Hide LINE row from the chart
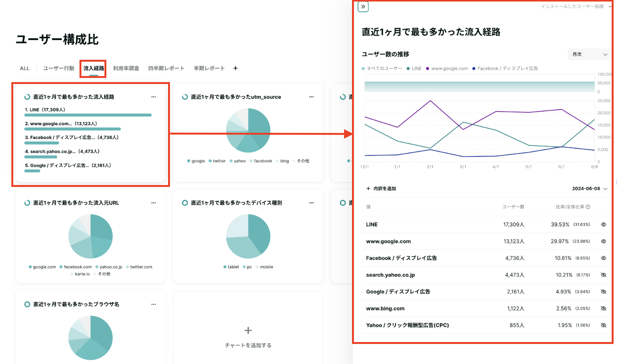The width and height of the screenshot is (617, 364). (604, 224)
